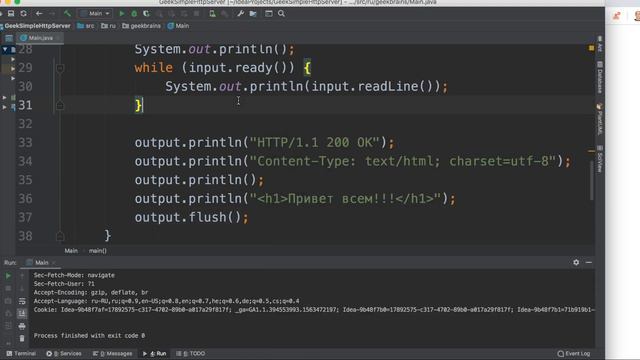Click the Synchronize refresh icon in the toolbar

click(24, 13)
